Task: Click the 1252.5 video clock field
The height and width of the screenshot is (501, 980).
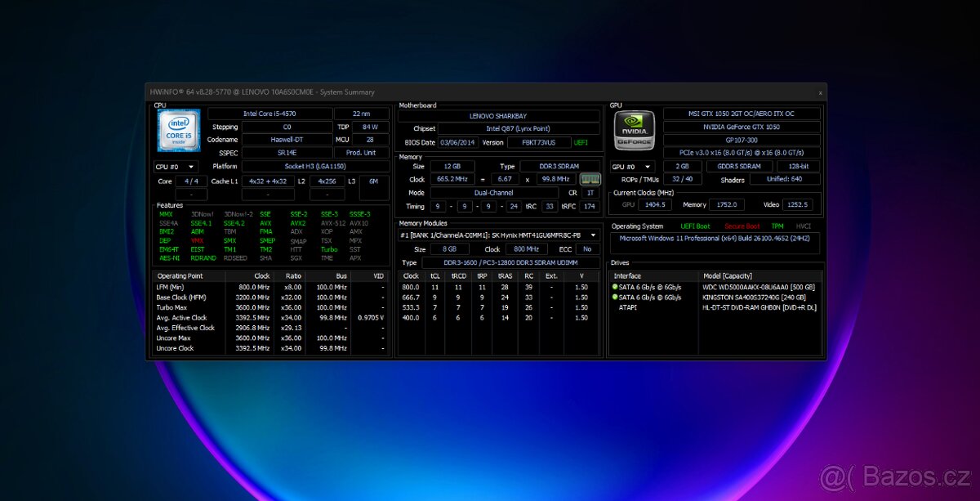Action: [x=799, y=205]
